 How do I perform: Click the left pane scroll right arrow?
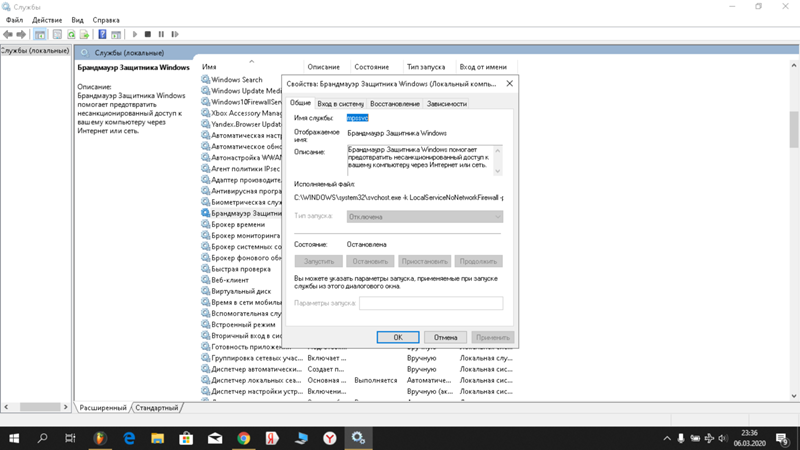click(x=65, y=407)
